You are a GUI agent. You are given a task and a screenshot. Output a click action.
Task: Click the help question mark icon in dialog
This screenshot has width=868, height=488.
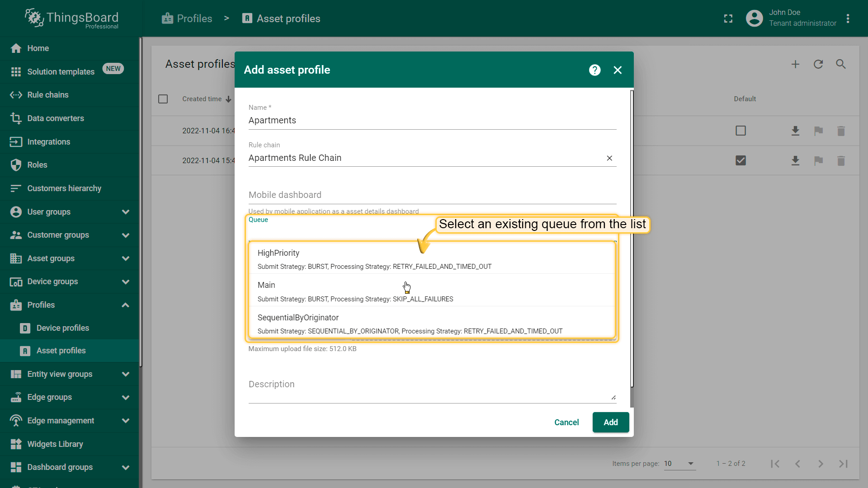594,70
